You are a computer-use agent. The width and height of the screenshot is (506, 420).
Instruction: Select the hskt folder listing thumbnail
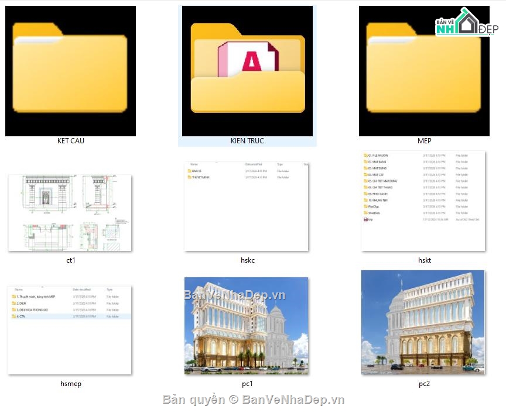(x=423, y=201)
